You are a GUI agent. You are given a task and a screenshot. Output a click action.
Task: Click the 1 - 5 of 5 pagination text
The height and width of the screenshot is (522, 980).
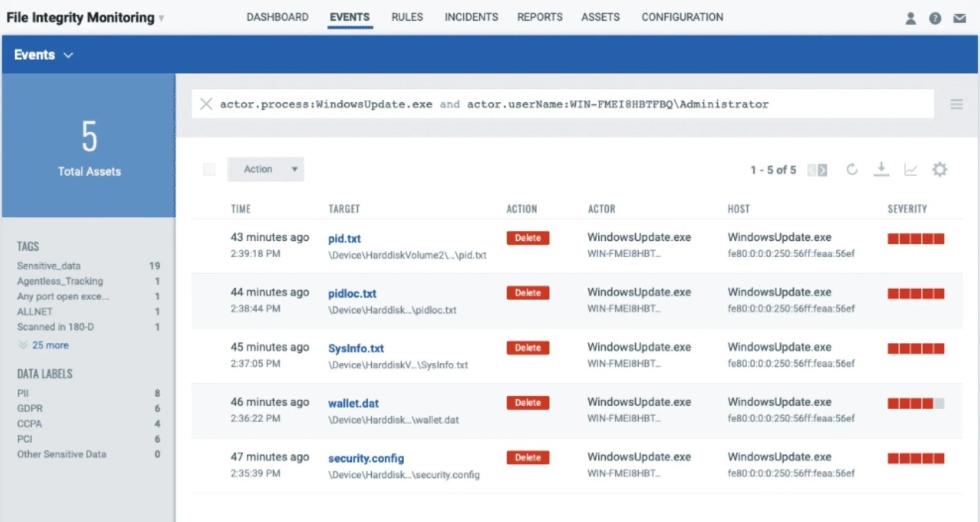[x=773, y=170]
